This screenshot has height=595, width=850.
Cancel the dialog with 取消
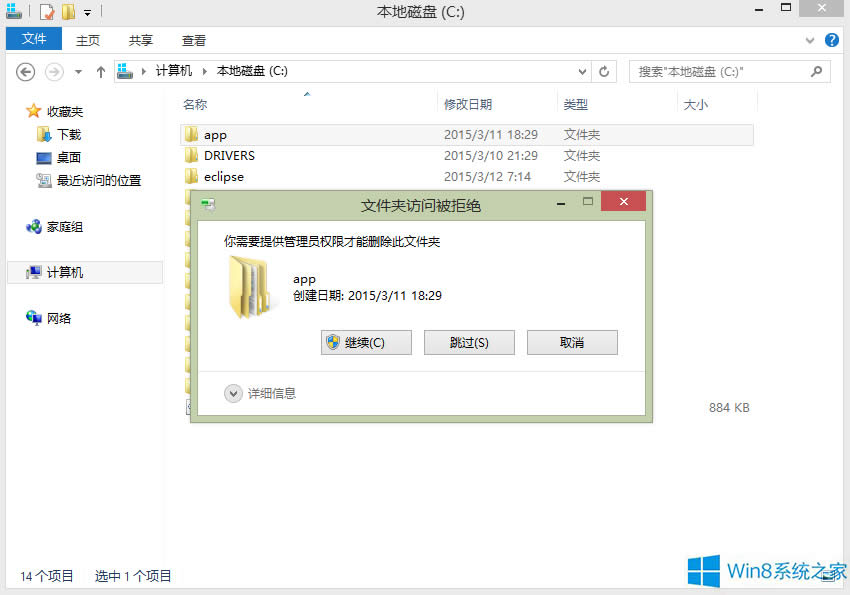(x=572, y=342)
